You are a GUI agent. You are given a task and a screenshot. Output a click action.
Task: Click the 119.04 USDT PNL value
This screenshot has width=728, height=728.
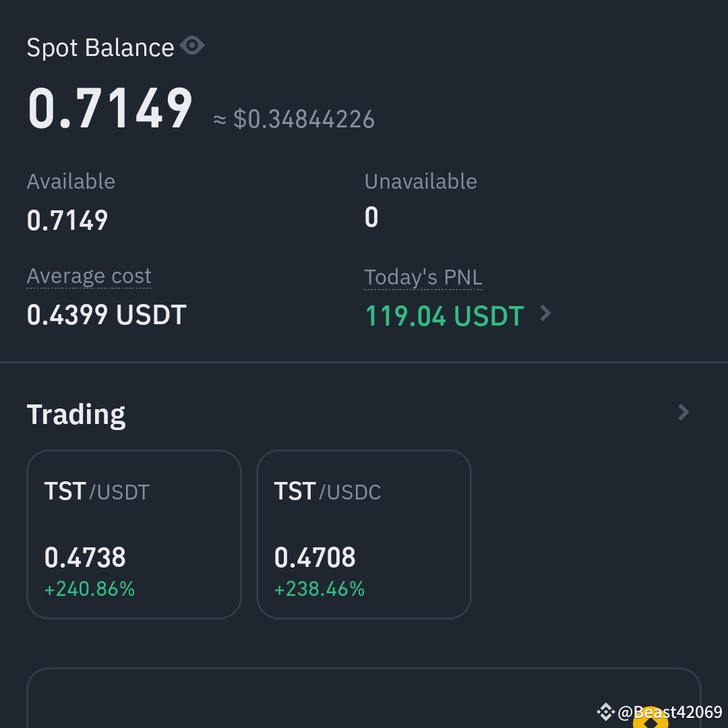click(x=444, y=315)
